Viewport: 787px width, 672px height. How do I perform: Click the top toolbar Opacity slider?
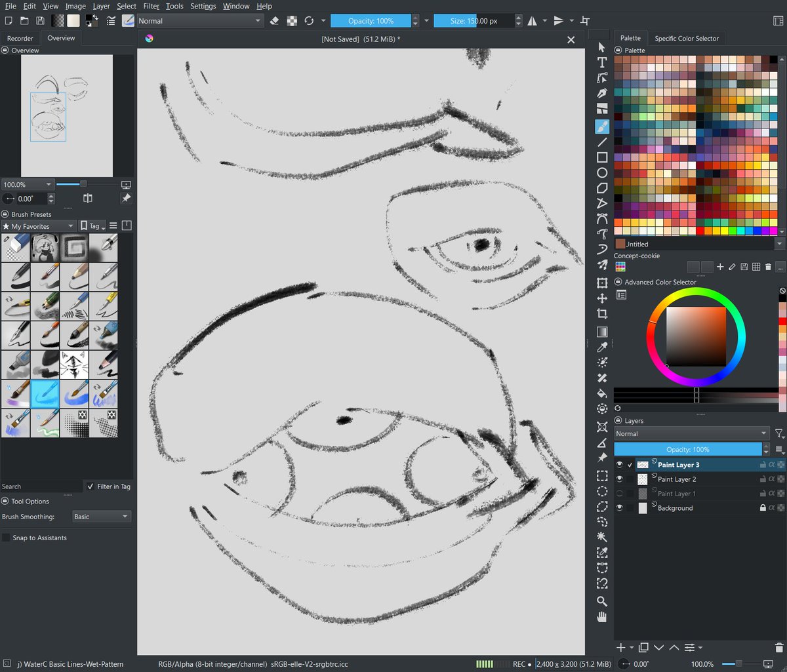371,21
